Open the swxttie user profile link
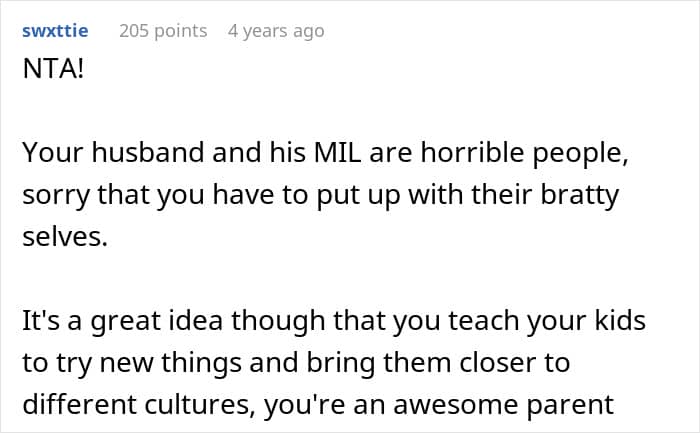Viewport: 700px width, 433px height. click(x=55, y=31)
